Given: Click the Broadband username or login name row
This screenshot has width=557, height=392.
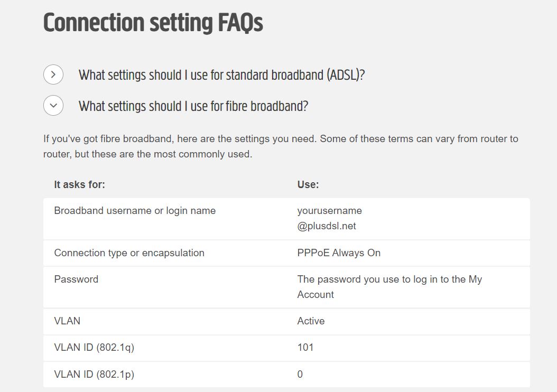Looking at the screenshot, I should point(135,210).
